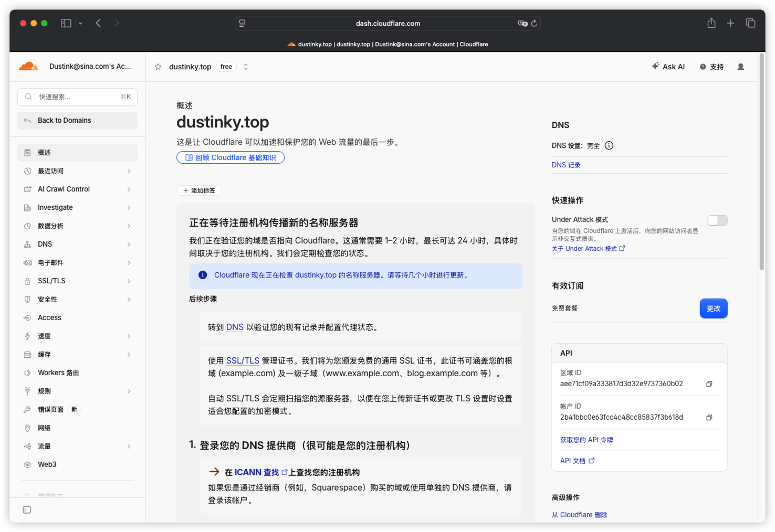Select Access in the sidebar
Viewport: 775px width, 532px height.
(x=78, y=318)
